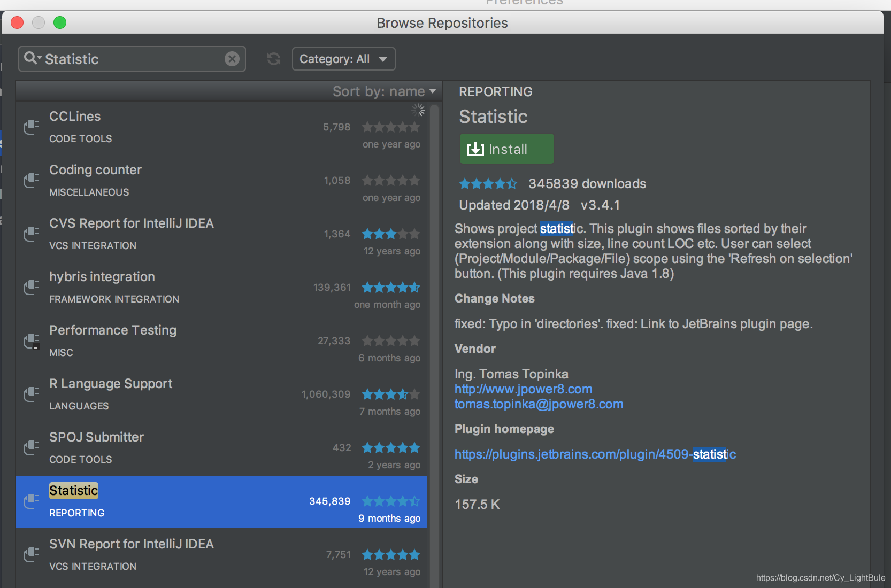Viewport: 891px width, 588px height.
Task: Select the R Language Support plugin
Action: (221, 394)
